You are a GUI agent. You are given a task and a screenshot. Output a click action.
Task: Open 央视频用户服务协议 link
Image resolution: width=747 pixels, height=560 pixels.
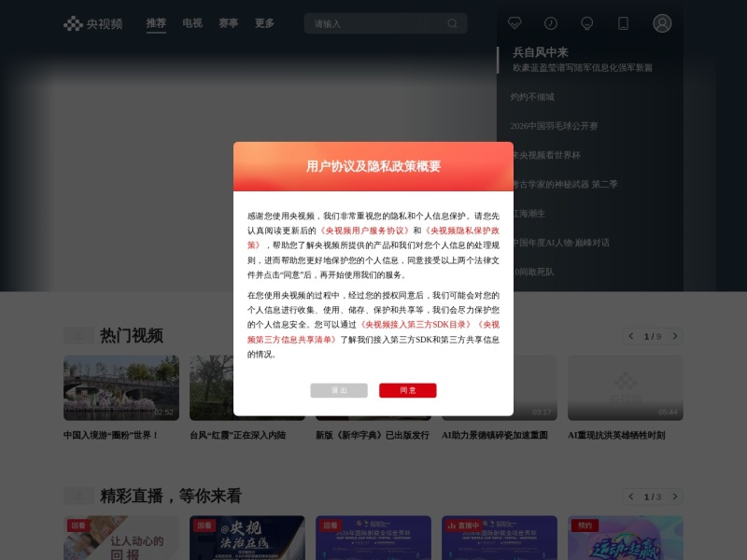pyautogui.click(x=364, y=231)
